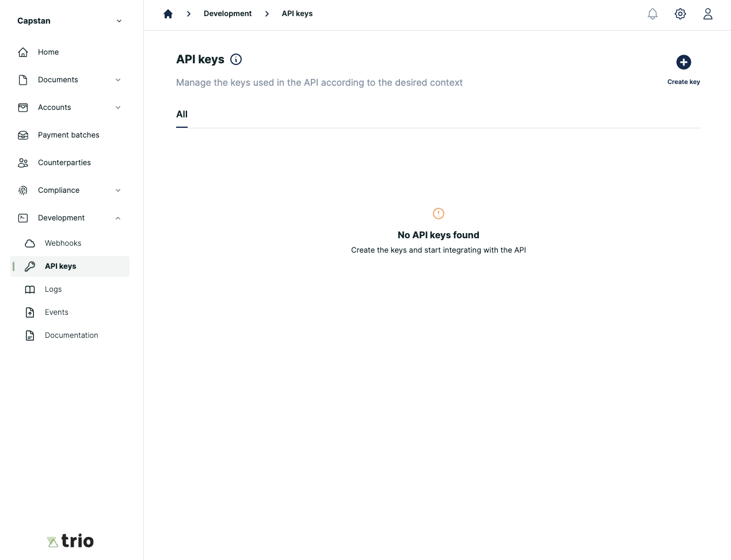The height and width of the screenshot is (560, 731).
Task: Click the "Manage the keys used" description
Action: coord(319,83)
